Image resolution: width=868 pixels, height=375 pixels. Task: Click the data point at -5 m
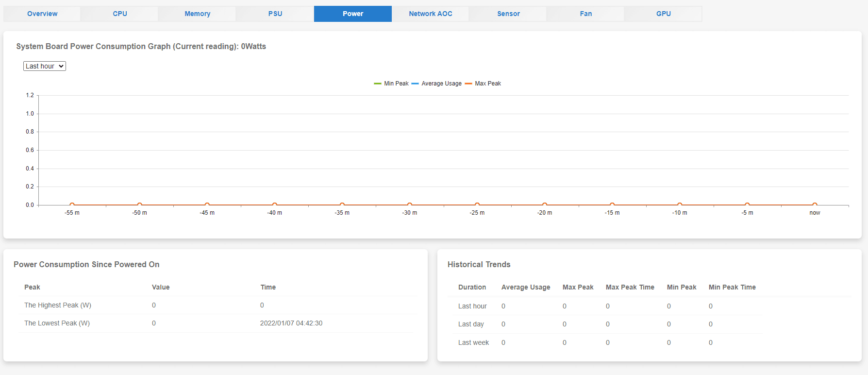[747, 205]
